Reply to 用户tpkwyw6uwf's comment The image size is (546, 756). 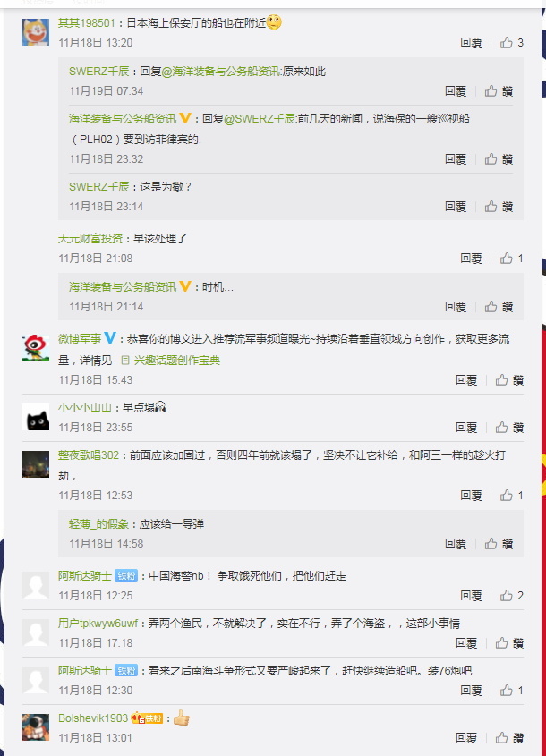[466, 643]
